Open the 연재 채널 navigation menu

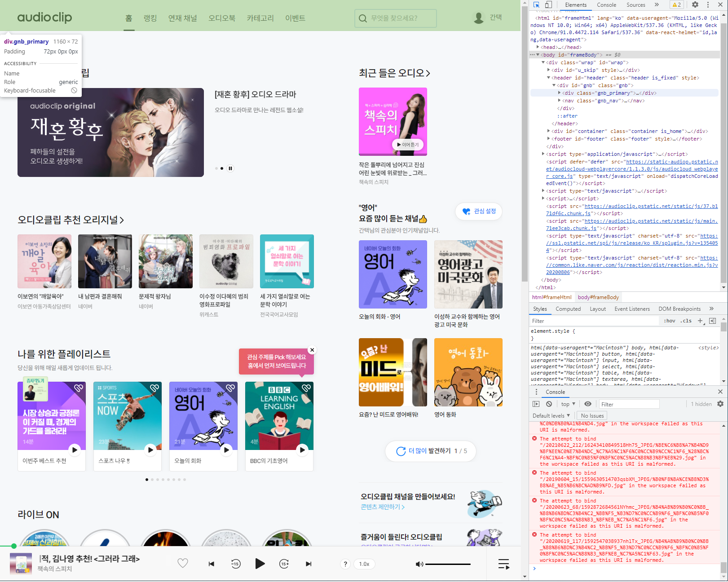(182, 18)
